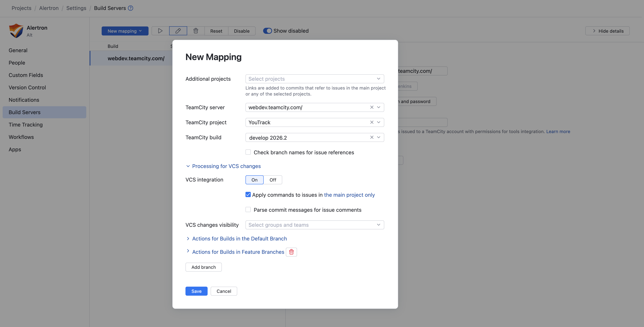644x327 pixels.
Task: Open the VCS changes visibility dropdown
Action: tap(315, 225)
